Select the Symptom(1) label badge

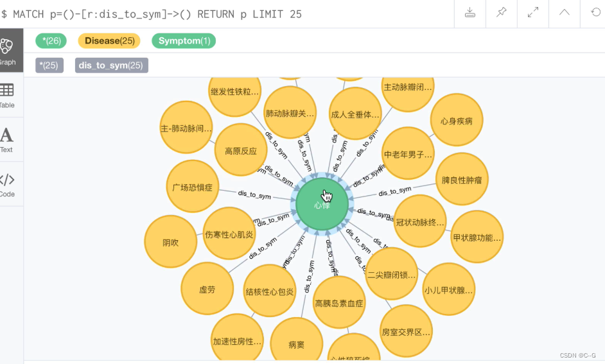pos(184,41)
